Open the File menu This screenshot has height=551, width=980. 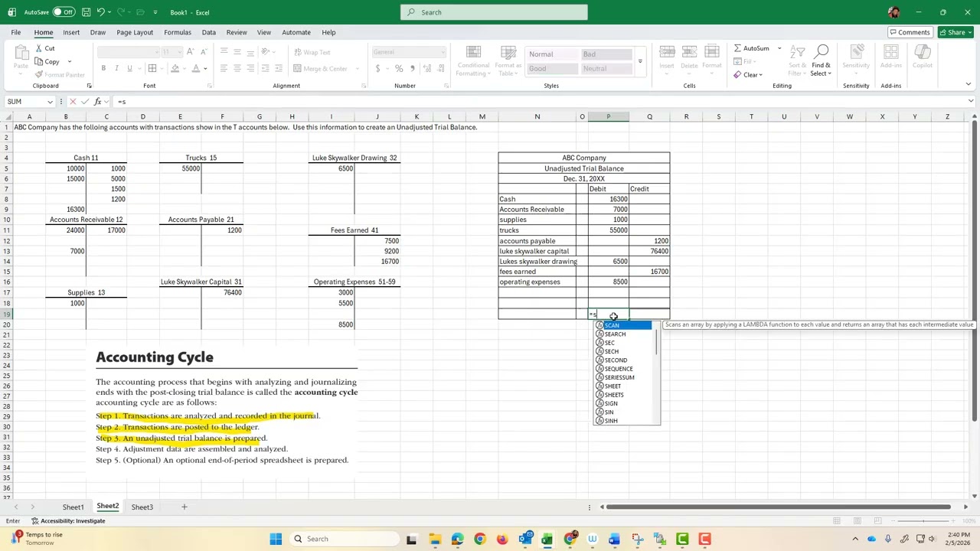tap(15, 32)
